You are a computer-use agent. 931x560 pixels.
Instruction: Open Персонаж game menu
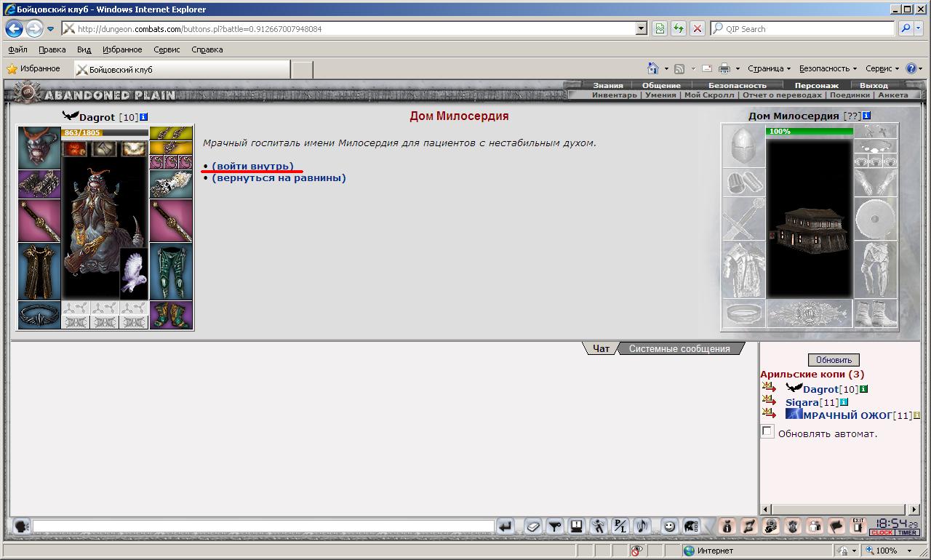[x=816, y=86]
